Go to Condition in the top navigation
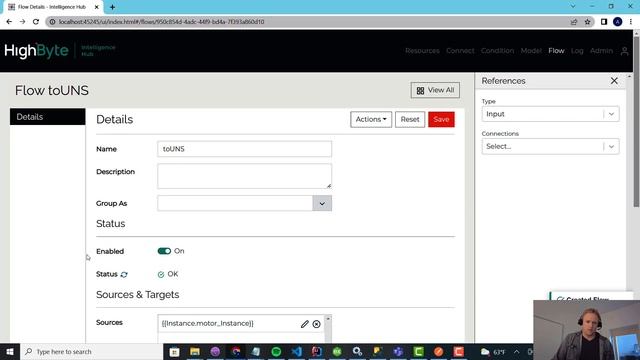Screen dimensions: 640x360 [x=497, y=51]
